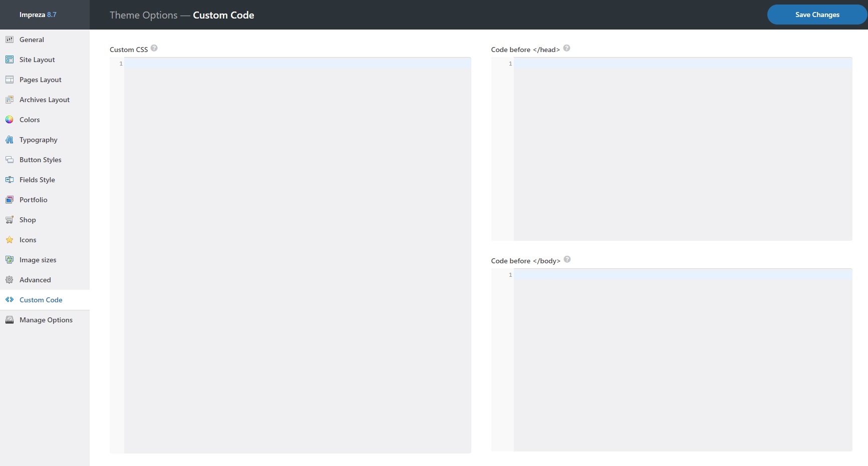The height and width of the screenshot is (466, 868).
Task: Click the Site Layout sidebar icon
Action: click(x=10, y=60)
